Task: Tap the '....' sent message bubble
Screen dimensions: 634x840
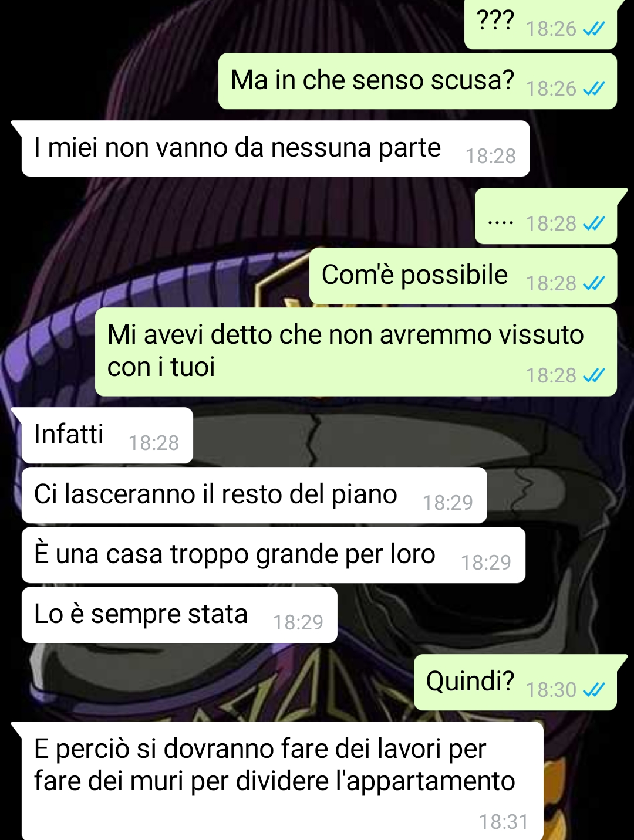Action: click(546, 216)
